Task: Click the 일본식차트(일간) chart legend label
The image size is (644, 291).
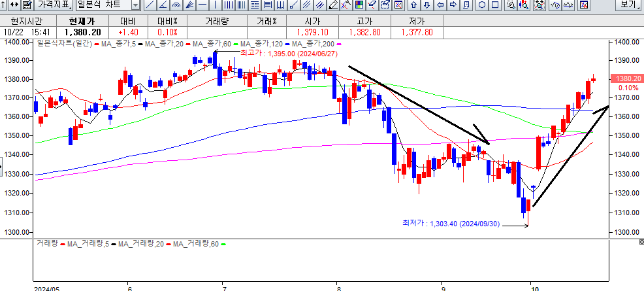Action: pos(65,43)
